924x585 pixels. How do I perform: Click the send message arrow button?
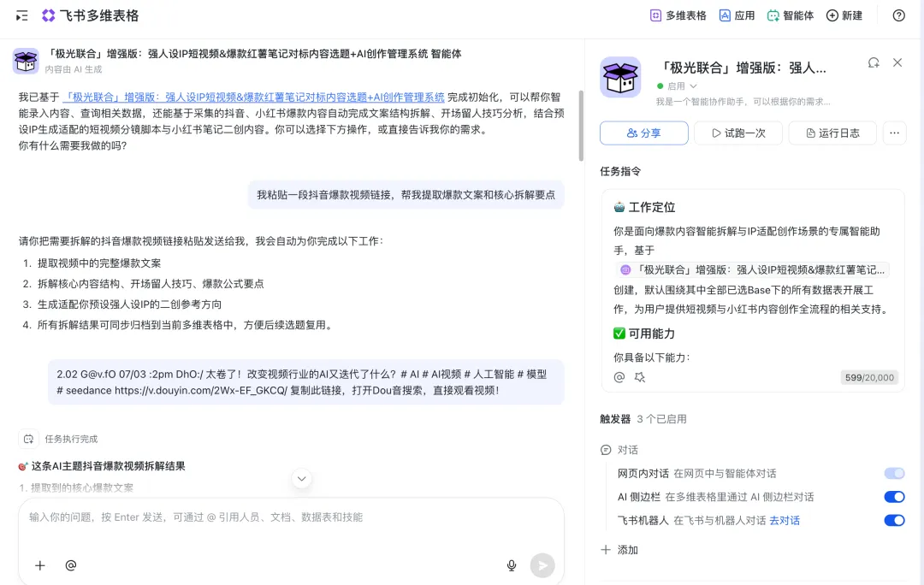coord(542,565)
